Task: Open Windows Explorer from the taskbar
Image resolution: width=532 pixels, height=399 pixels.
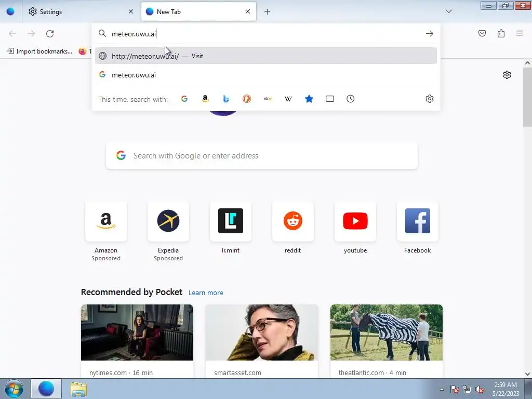Action: coord(78,389)
